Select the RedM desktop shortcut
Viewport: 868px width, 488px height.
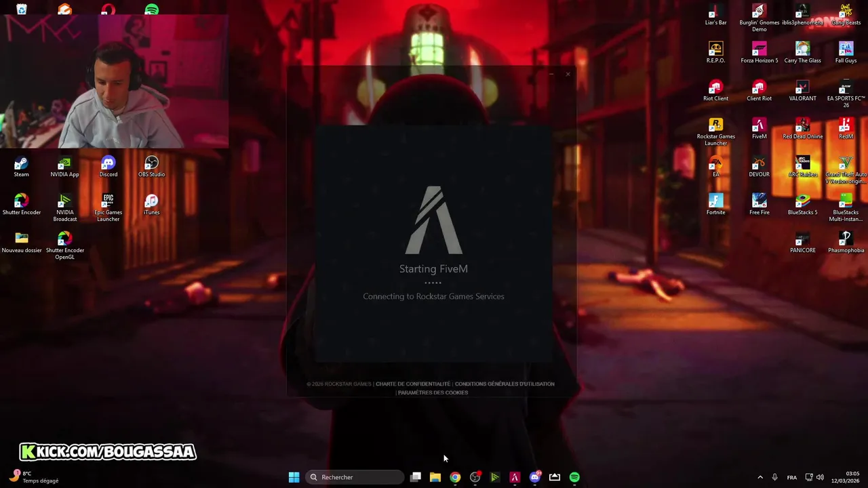[846, 128]
